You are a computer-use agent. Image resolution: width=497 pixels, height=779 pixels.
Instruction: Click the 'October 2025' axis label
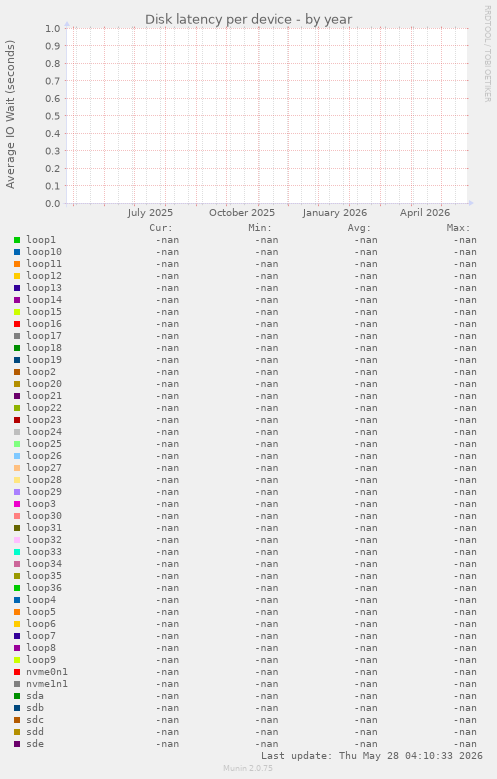(x=242, y=213)
